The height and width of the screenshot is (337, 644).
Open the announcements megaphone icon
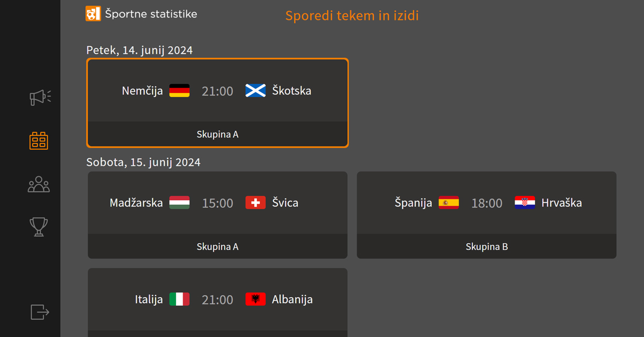click(40, 97)
